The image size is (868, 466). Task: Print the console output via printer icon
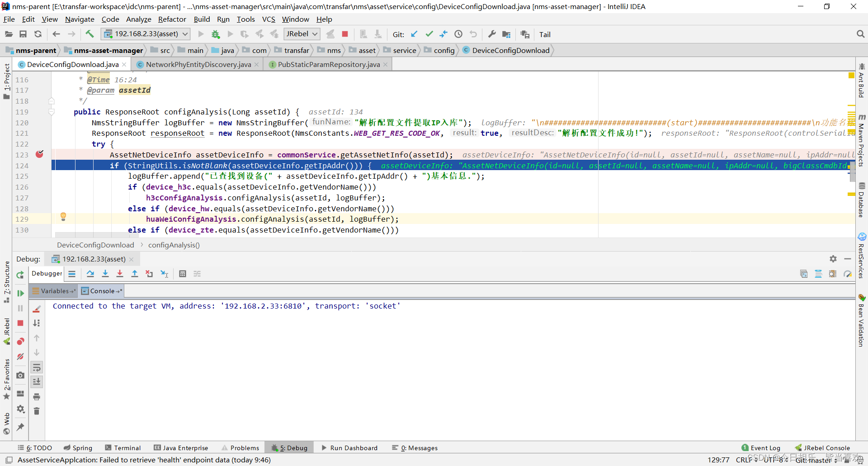pos(37,397)
